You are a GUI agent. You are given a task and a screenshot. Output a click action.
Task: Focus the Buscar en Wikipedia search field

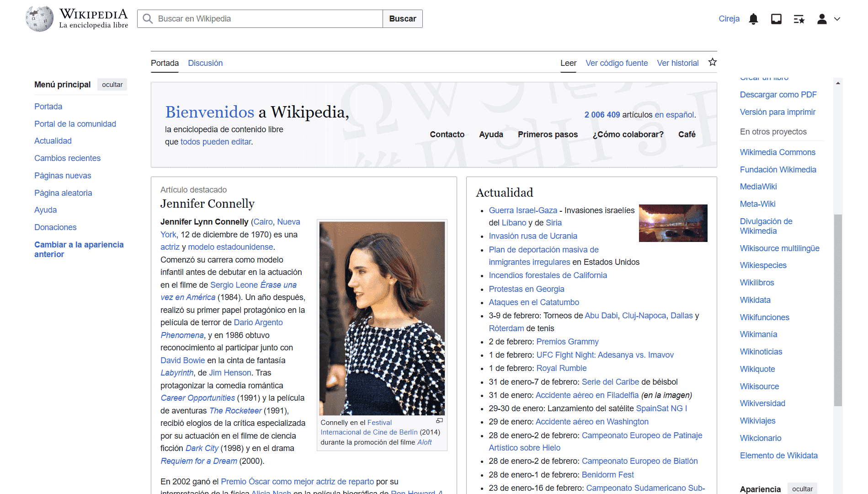pyautogui.click(x=269, y=19)
